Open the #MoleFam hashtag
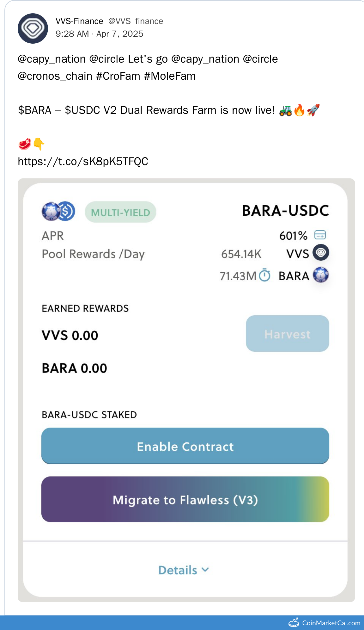This screenshot has height=630, width=364. pyautogui.click(x=170, y=76)
